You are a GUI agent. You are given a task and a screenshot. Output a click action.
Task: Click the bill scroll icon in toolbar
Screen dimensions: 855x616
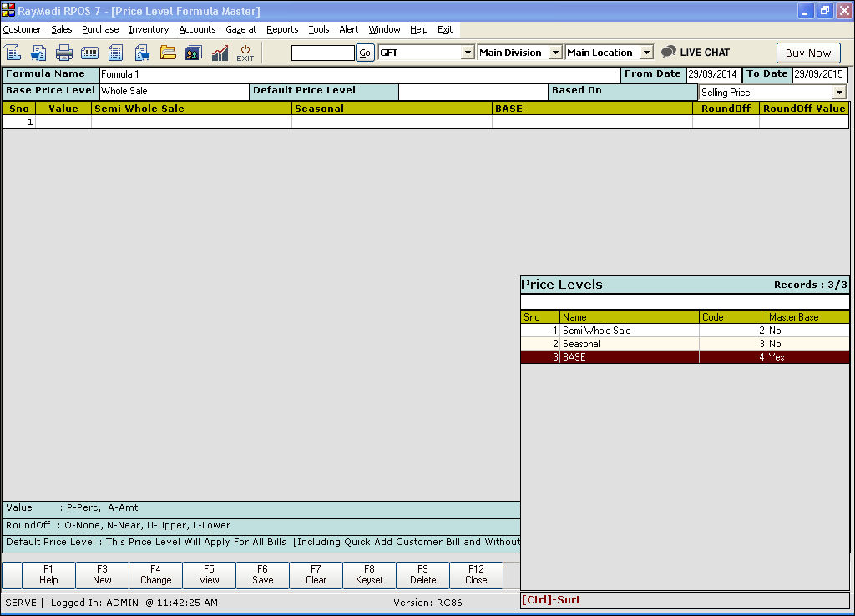click(13, 53)
